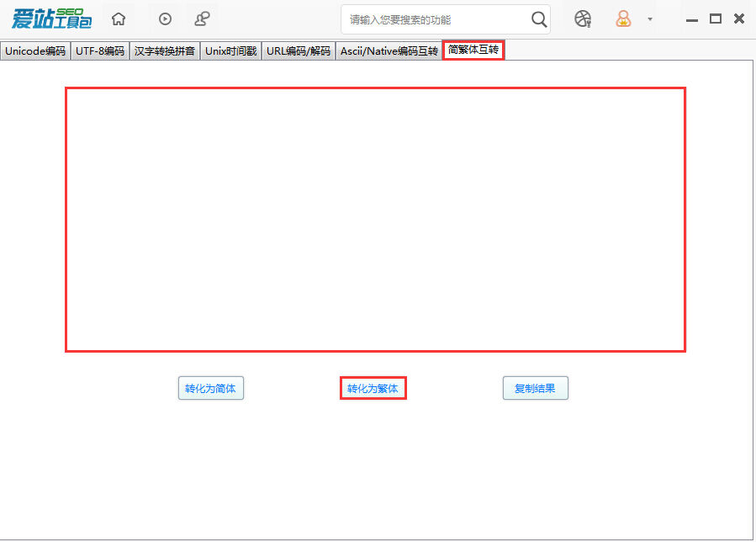756x542 pixels.
Task: Focus the function search input field
Action: coord(436,19)
